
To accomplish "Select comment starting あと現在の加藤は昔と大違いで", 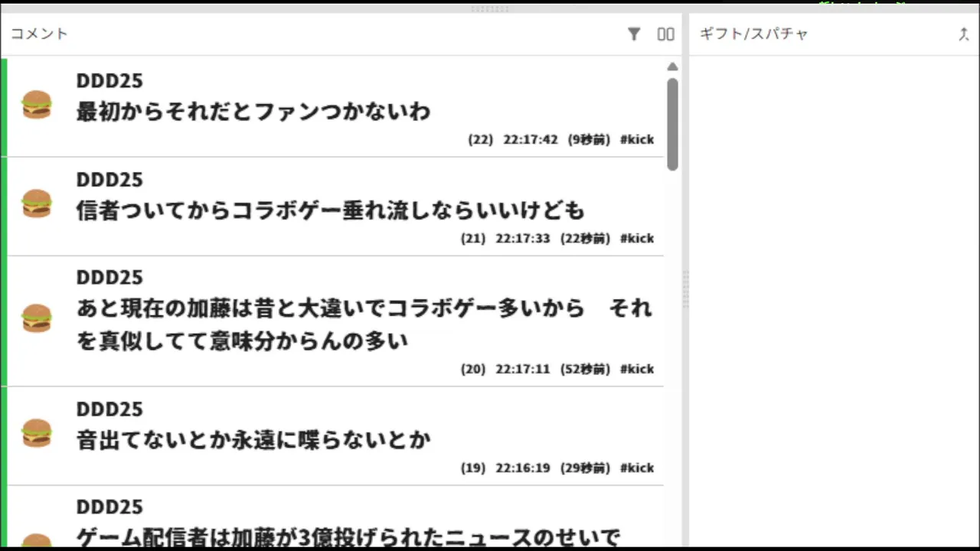I will click(x=364, y=324).
